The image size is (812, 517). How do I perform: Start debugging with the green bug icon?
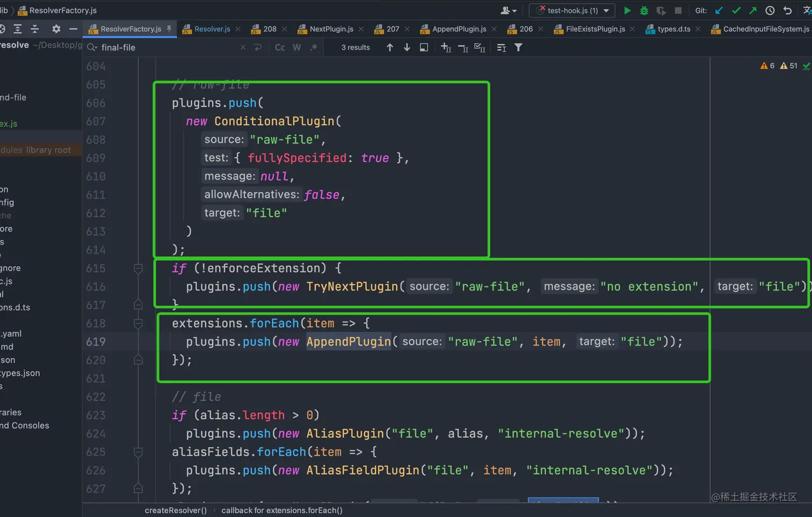[x=644, y=11]
